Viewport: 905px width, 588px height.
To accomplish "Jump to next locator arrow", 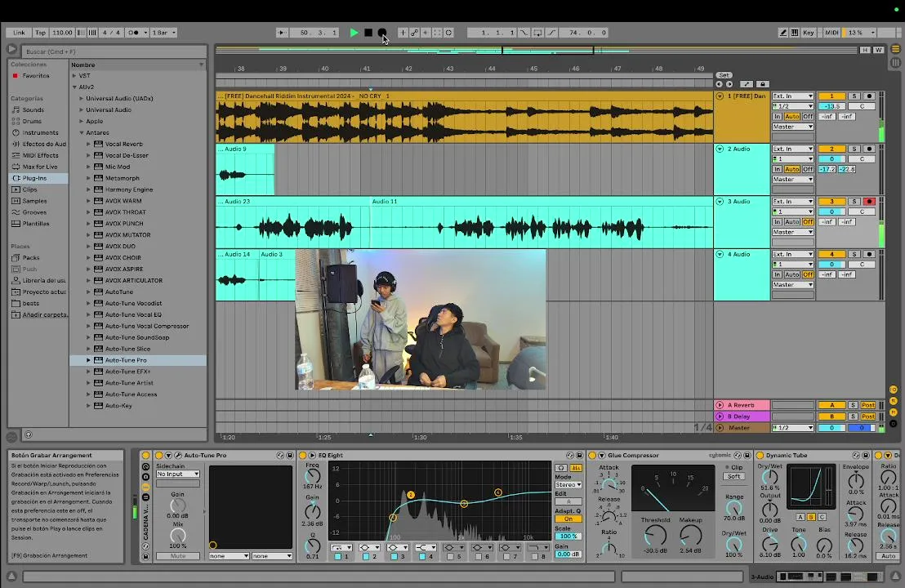I will click(729, 84).
